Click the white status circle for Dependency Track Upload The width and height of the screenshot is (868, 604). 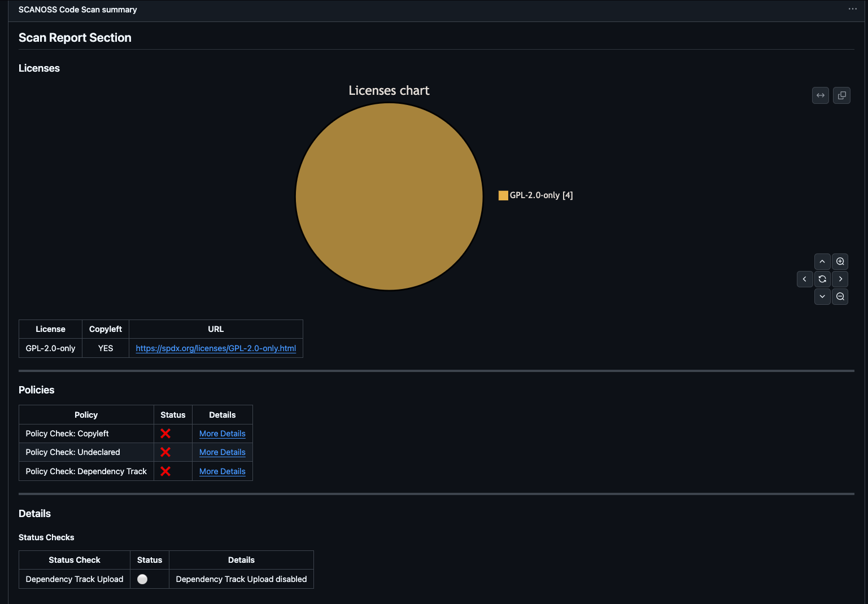[142, 579]
